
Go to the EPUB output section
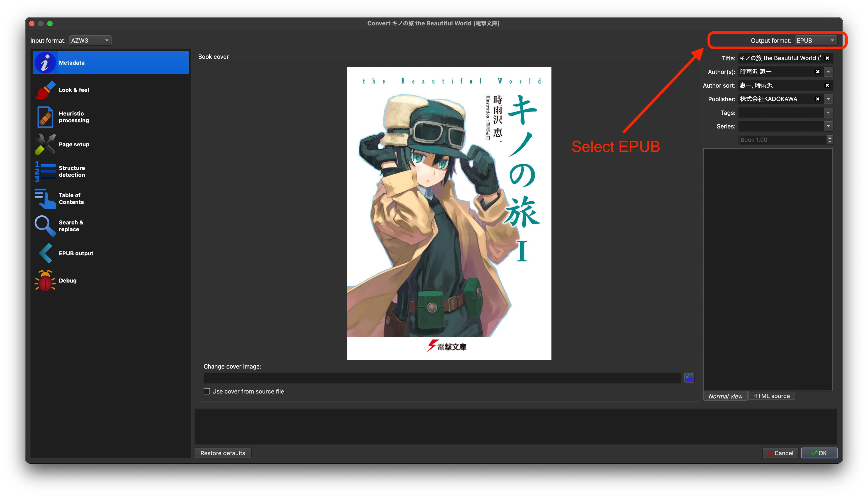(x=111, y=253)
